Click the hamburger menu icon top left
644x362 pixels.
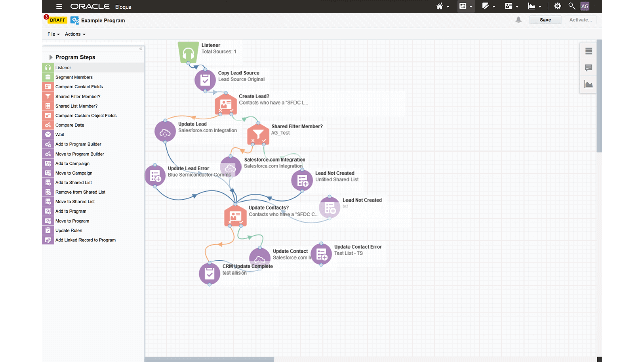click(x=59, y=7)
